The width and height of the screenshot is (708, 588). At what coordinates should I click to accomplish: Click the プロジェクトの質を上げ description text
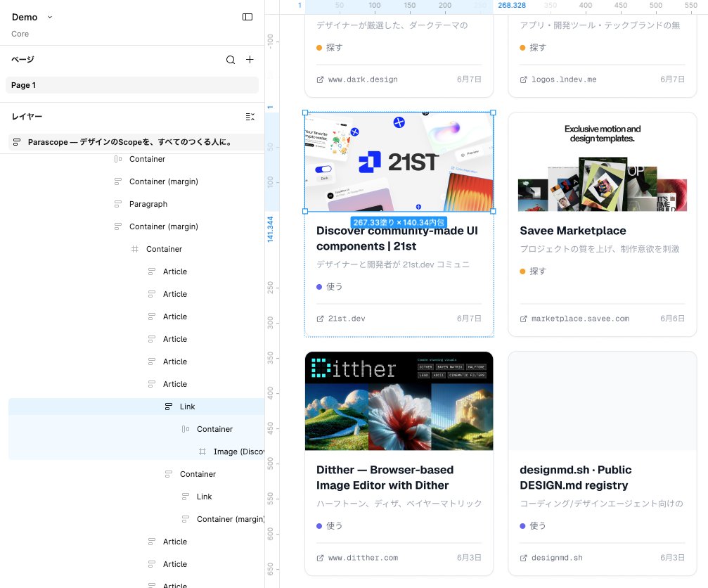click(x=600, y=249)
